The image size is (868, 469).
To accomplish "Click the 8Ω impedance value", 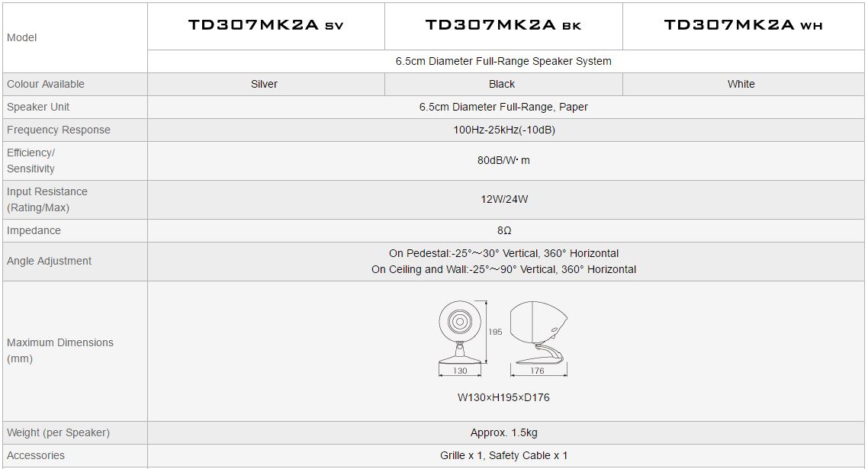I will (x=503, y=230).
